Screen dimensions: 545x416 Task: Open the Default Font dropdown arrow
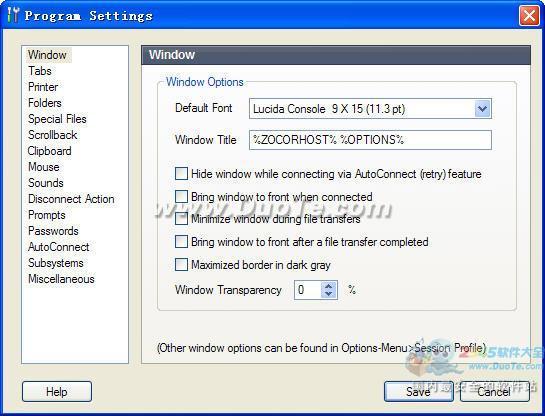[482, 109]
